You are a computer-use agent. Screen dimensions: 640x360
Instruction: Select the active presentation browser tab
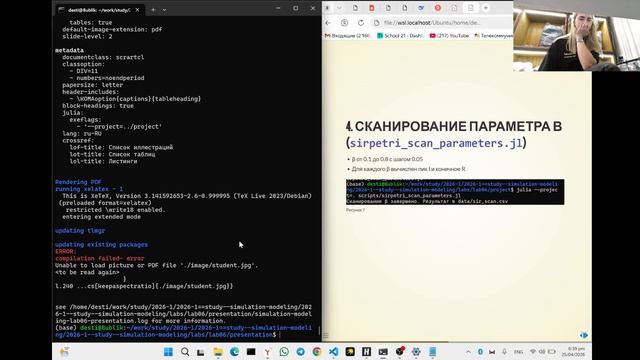(470, 8)
